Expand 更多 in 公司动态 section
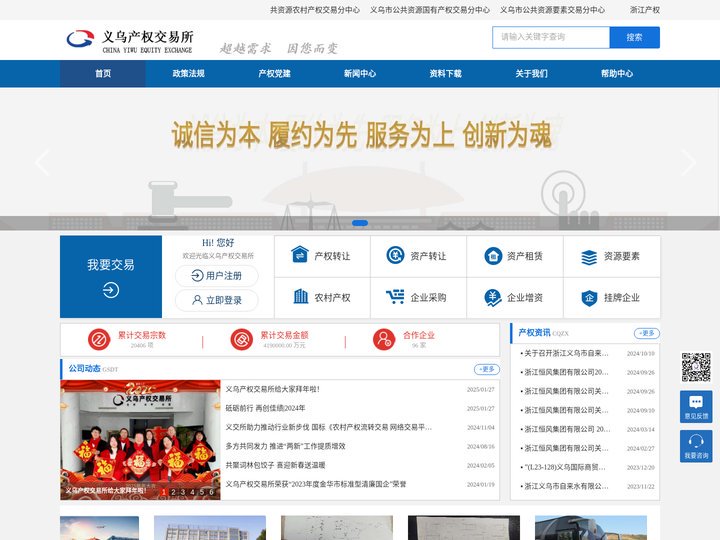The height and width of the screenshot is (540, 720). [x=487, y=369]
